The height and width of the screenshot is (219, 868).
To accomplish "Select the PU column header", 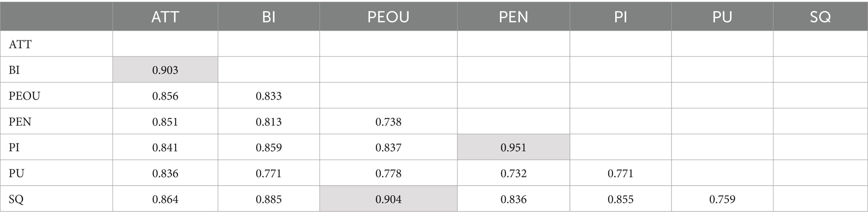I will click(722, 17).
